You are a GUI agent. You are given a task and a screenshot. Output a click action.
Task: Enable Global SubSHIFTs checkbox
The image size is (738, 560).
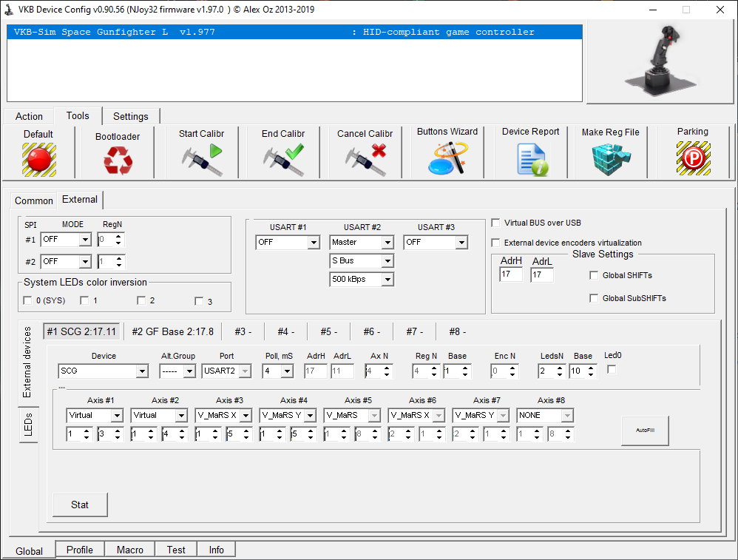point(594,298)
